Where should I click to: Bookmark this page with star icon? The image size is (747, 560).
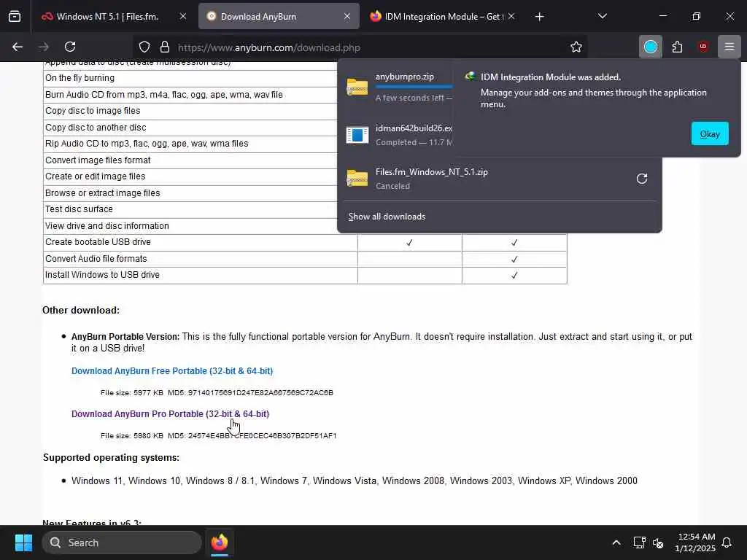click(x=576, y=47)
